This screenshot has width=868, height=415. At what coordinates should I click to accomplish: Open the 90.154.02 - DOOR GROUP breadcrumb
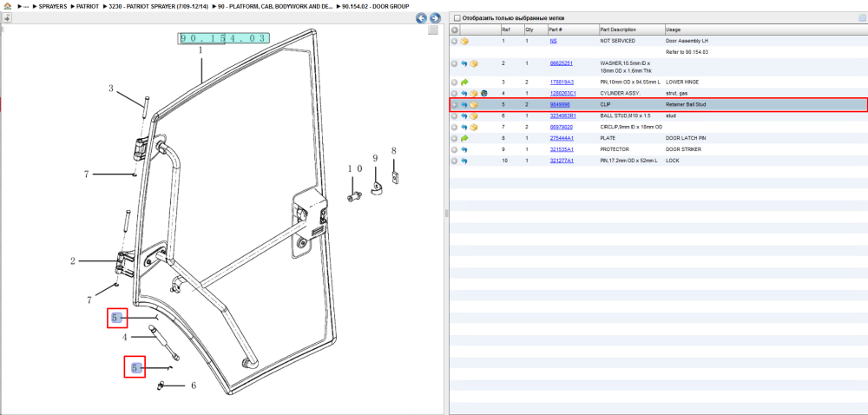(x=376, y=7)
